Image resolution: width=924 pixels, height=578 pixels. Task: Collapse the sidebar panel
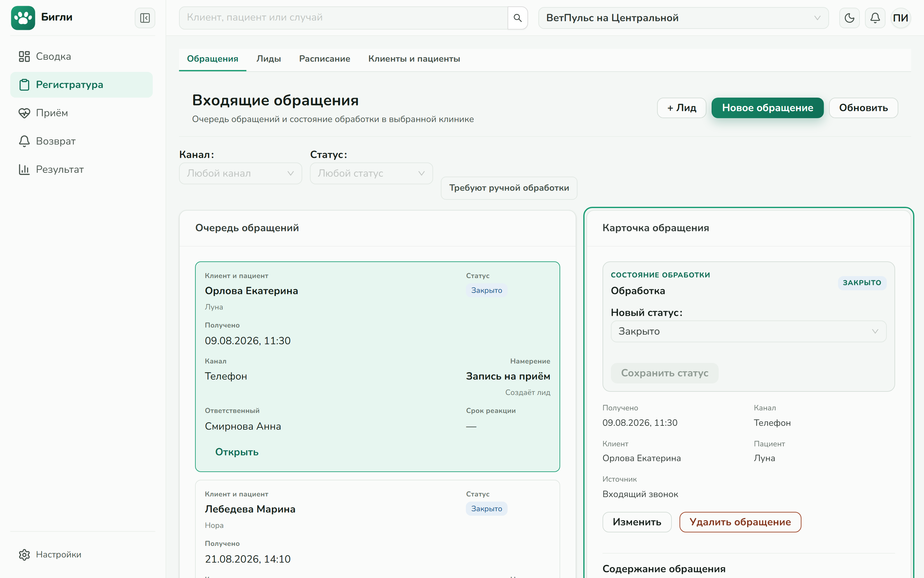(145, 18)
